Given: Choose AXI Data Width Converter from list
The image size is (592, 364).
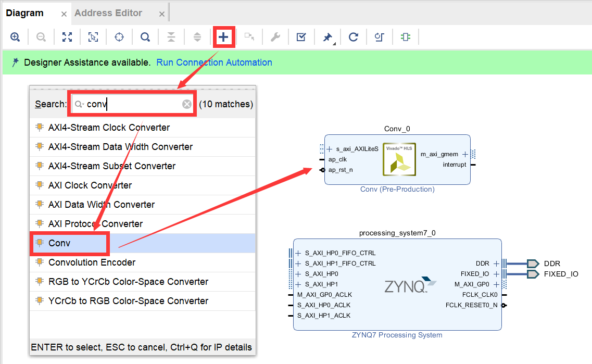Looking at the screenshot, I should tap(101, 205).
